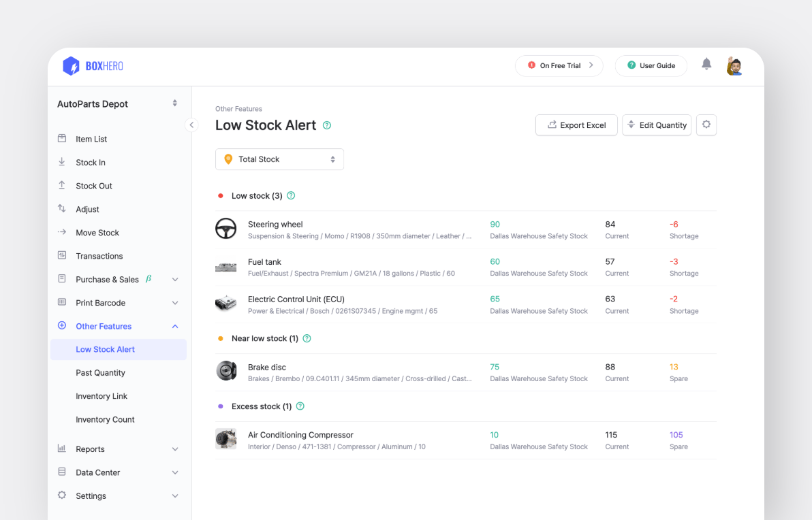
Task: Click the help icon beside Low Stock Alert title
Action: (326, 125)
